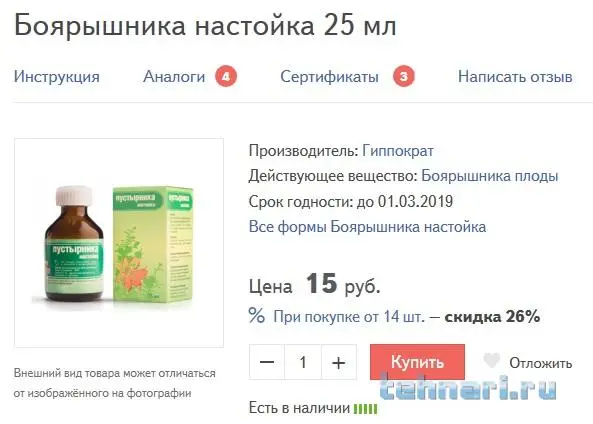Increase quantity with the plus button
The height and width of the screenshot is (424, 593).
[x=338, y=362]
